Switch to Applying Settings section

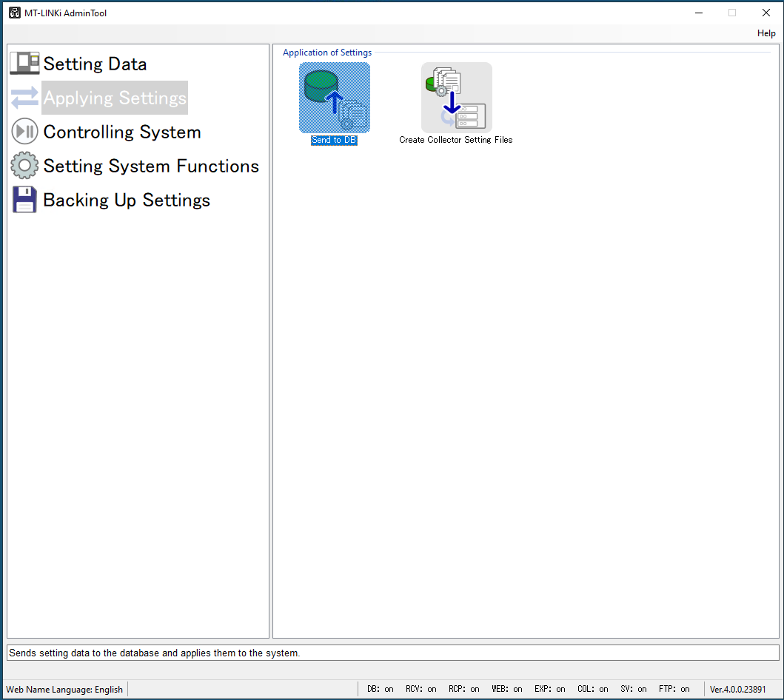coord(115,98)
